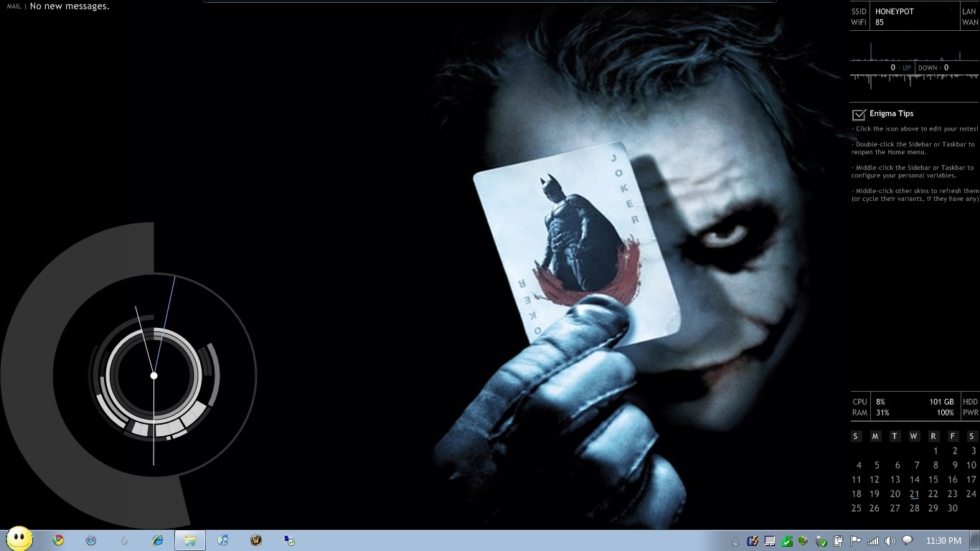
Task: Click the RAM usage value 31%
Action: point(882,413)
